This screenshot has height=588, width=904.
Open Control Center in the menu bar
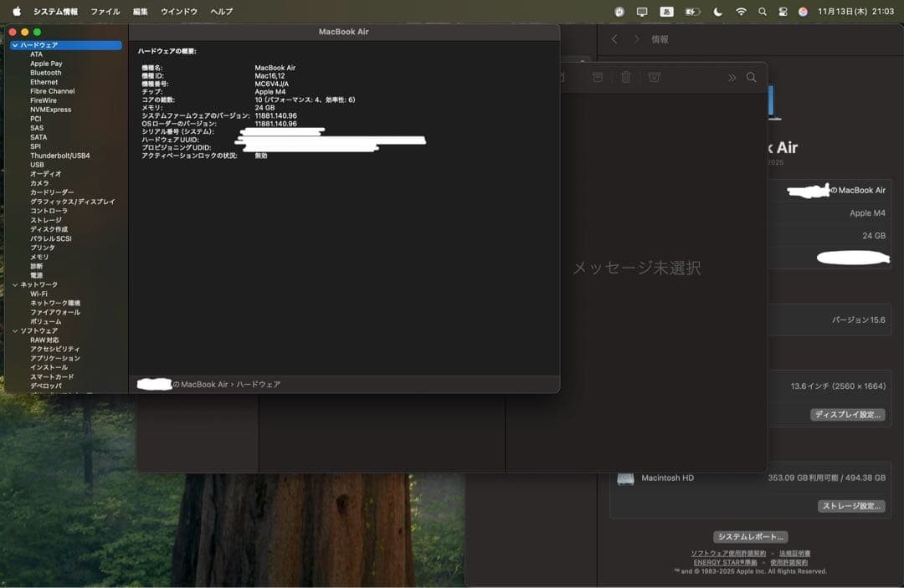pos(782,11)
